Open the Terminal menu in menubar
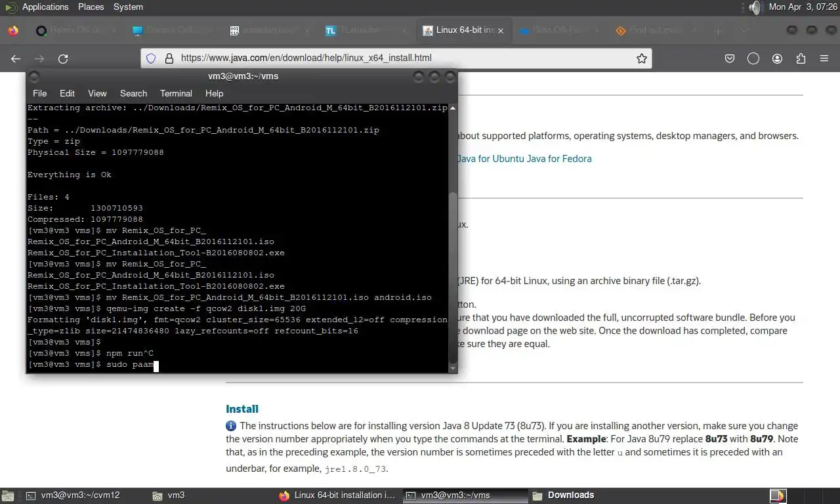This screenshot has width=840, height=504. click(176, 93)
